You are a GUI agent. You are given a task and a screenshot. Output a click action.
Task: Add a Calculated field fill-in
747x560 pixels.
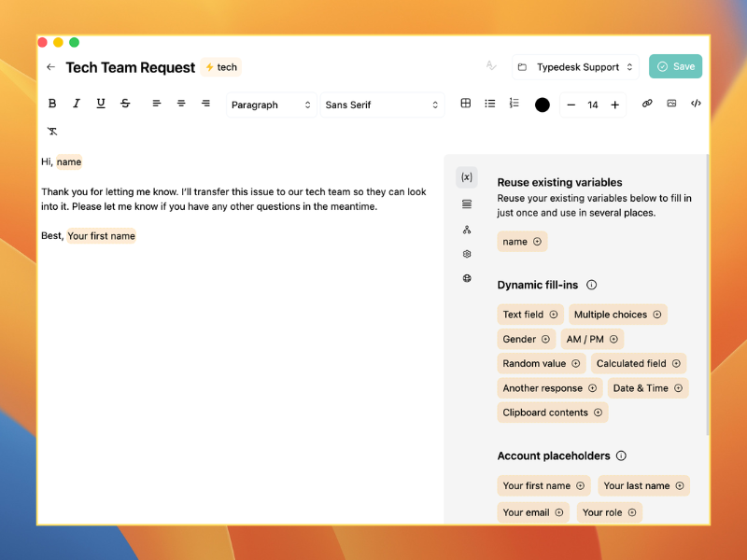click(x=639, y=363)
